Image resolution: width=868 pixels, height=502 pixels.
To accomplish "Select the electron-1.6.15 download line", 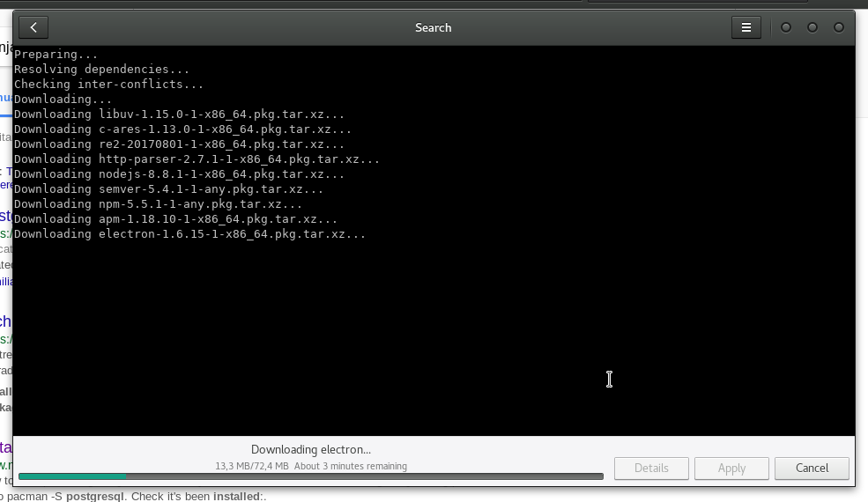I will 189,234.
